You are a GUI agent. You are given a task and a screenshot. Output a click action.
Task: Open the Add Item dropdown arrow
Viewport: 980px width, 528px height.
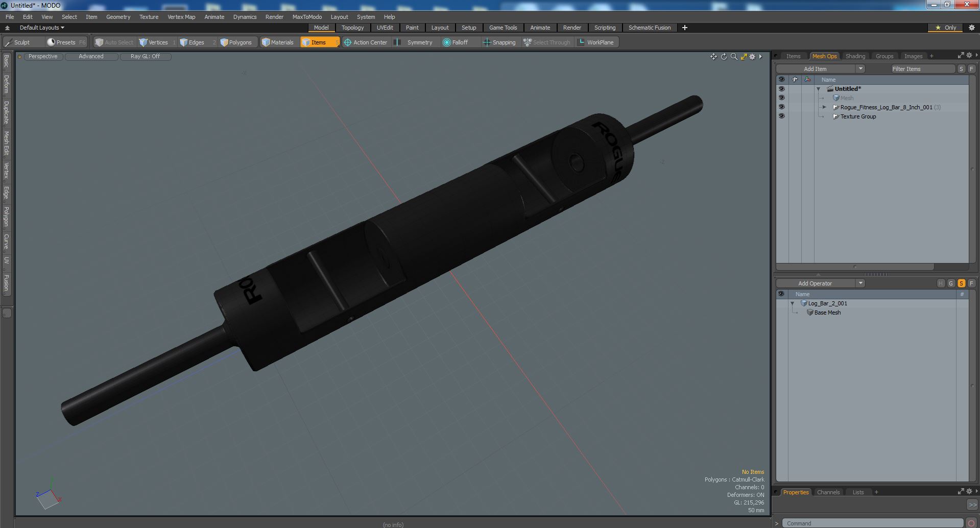click(861, 69)
